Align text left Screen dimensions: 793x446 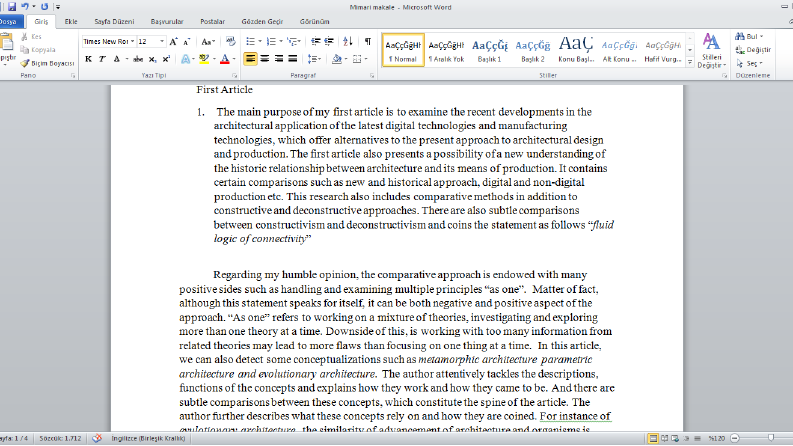250,59
